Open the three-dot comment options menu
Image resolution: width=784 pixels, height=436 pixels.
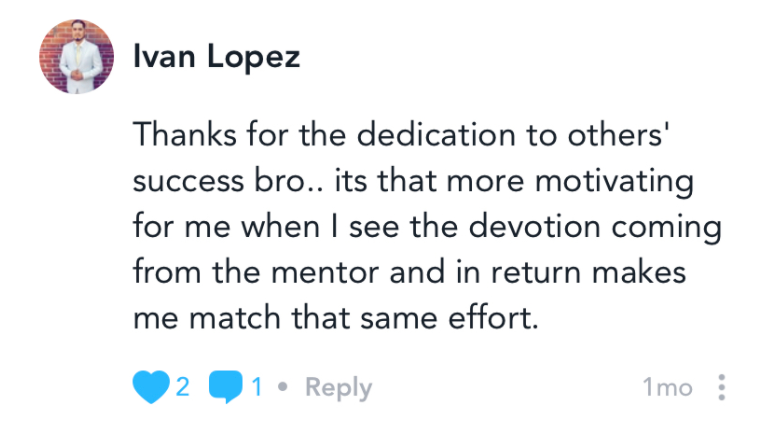(x=722, y=387)
